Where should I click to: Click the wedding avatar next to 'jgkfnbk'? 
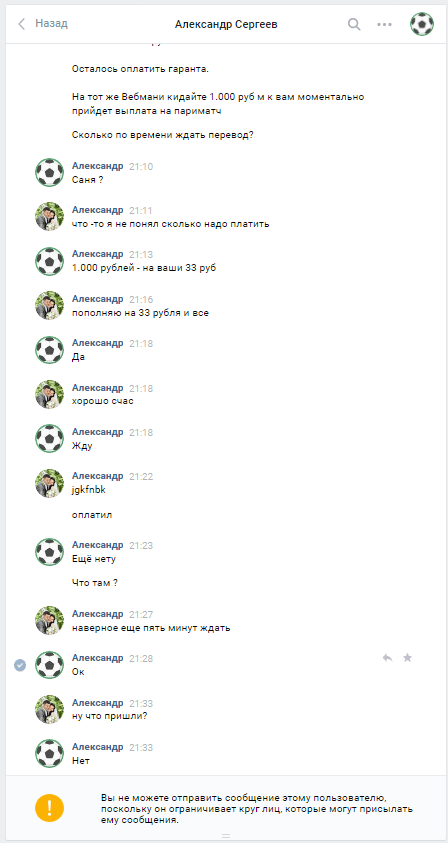click(49, 483)
